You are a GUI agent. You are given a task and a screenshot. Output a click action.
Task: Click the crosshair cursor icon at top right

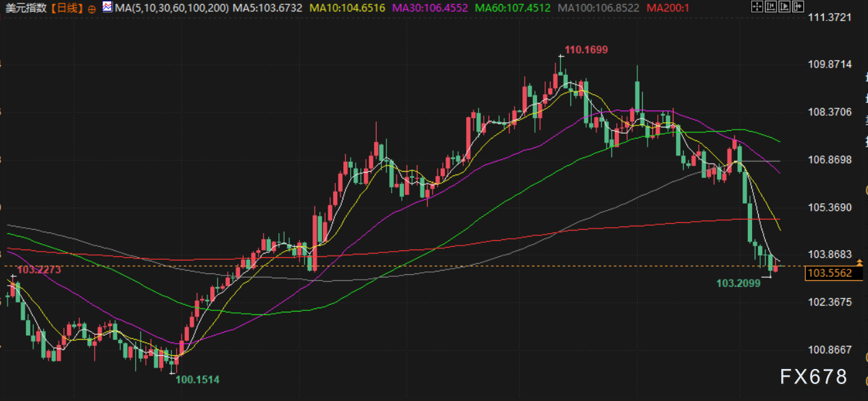pyautogui.click(x=755, y=7)
